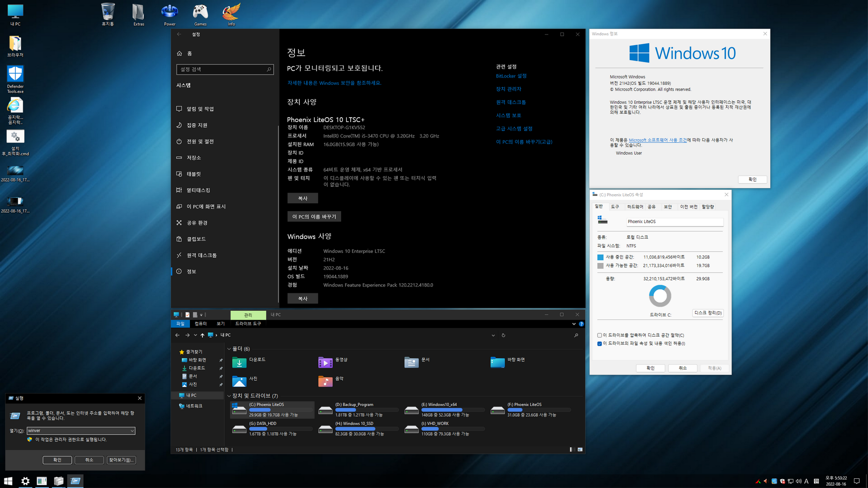
Task: Open the 동영상 folder in Explorer
Action: click(x=333, y=362)
